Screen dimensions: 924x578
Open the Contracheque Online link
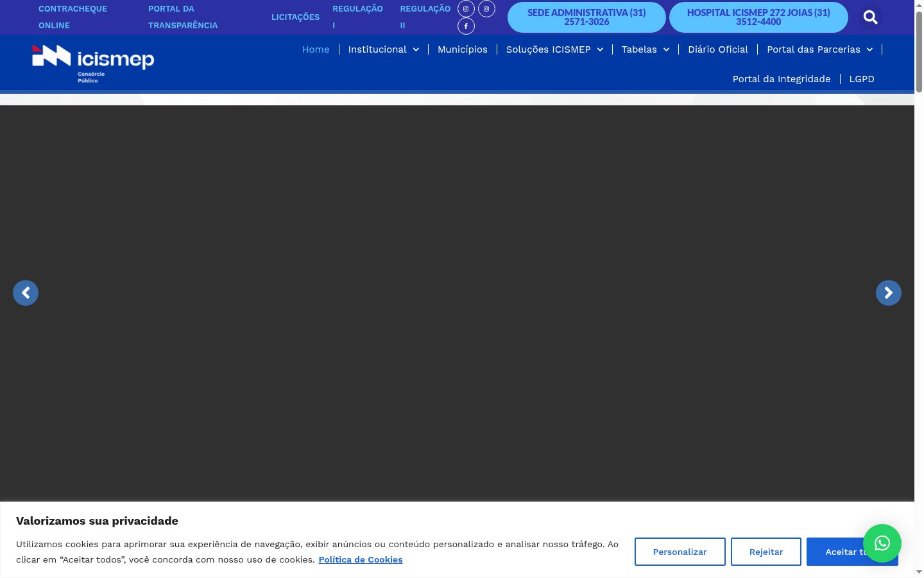[x=73, y=17]
